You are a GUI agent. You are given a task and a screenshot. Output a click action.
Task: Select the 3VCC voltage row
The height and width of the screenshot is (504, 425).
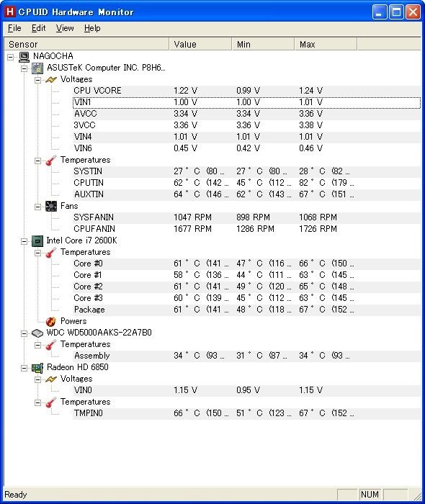(247, 125)
